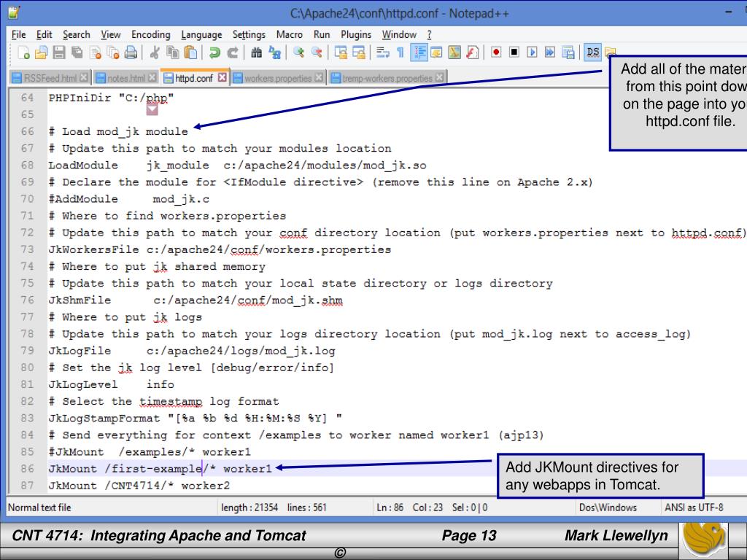Toggle Show All Characters pilcrow icon
This screenshot has width=747, height=560.
(x=400, y=52)
